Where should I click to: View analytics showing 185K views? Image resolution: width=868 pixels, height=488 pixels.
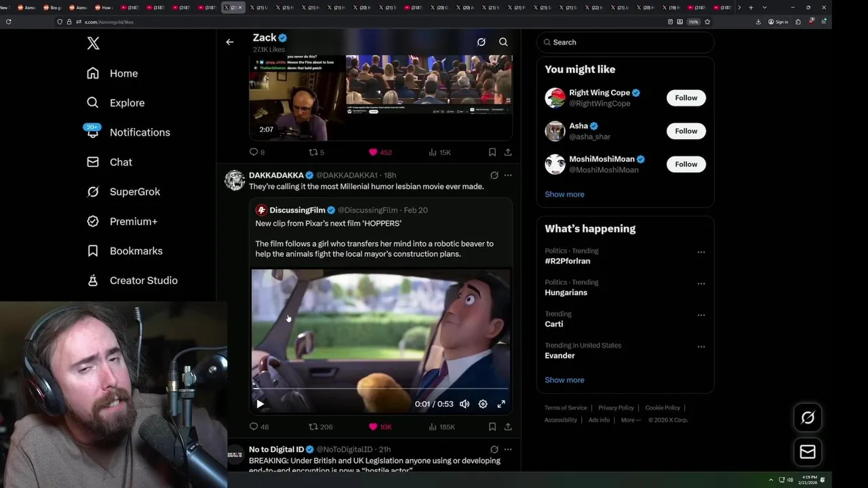(441, 427)
